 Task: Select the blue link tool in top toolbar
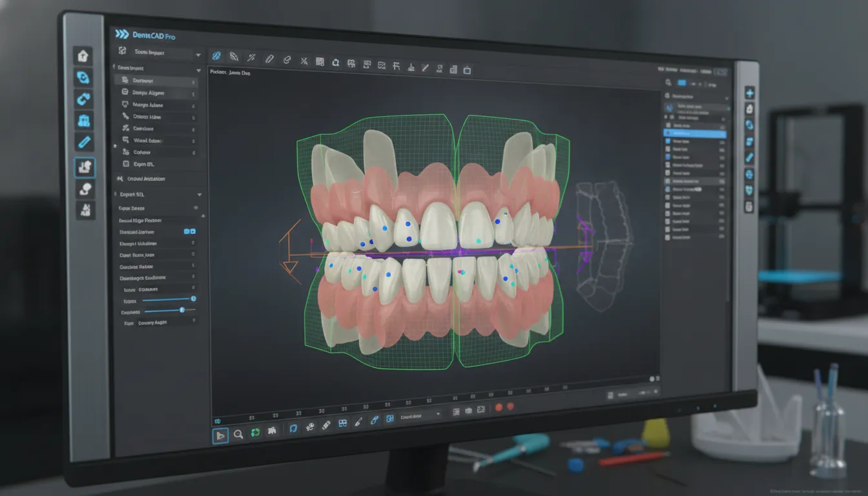(217, 57)
